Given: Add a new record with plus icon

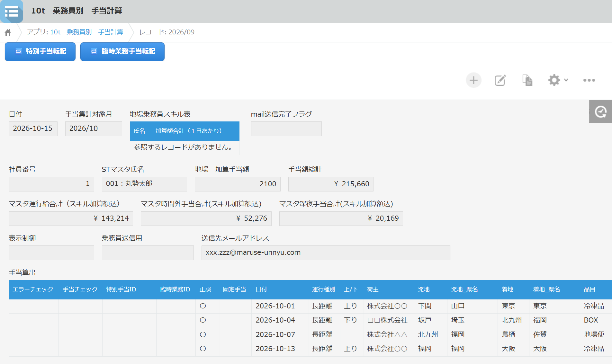Looking at the screenshot, I should (x=473, y=80).
